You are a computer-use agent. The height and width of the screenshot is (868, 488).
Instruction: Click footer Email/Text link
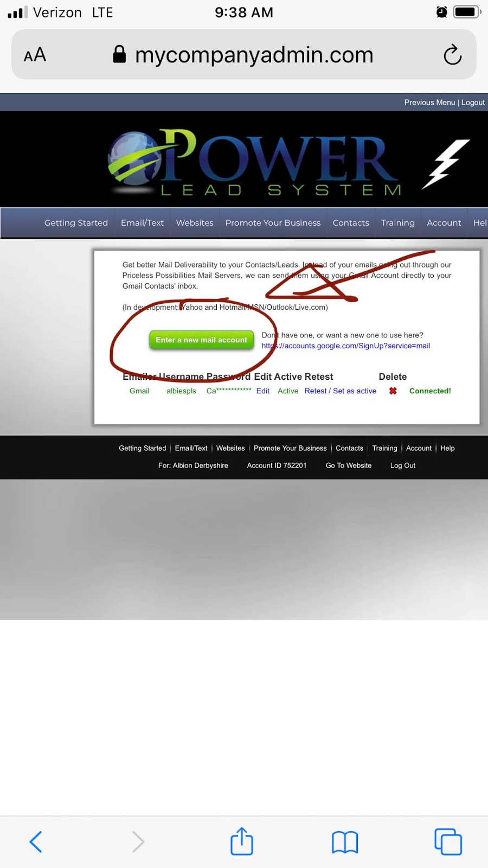coord(191,448)
